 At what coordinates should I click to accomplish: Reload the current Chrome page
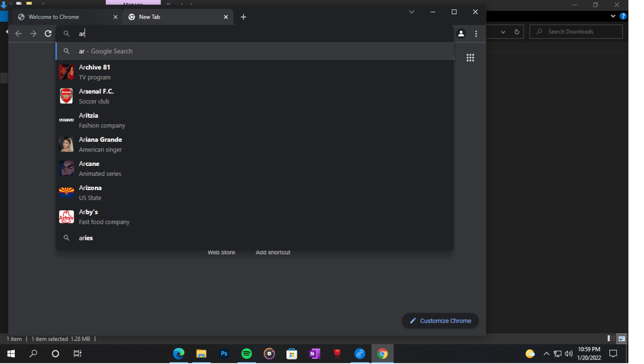tap(48, 34)
